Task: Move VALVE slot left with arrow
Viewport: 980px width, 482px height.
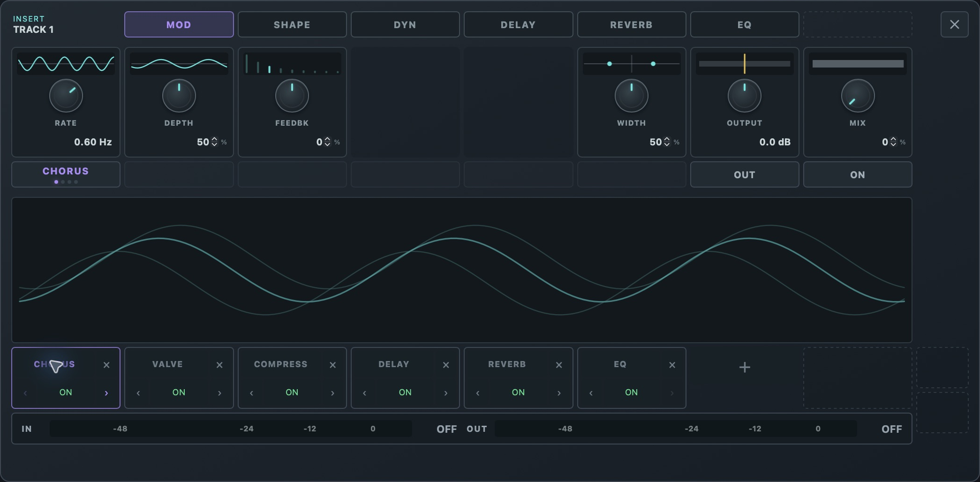Action: coord(138,393)
